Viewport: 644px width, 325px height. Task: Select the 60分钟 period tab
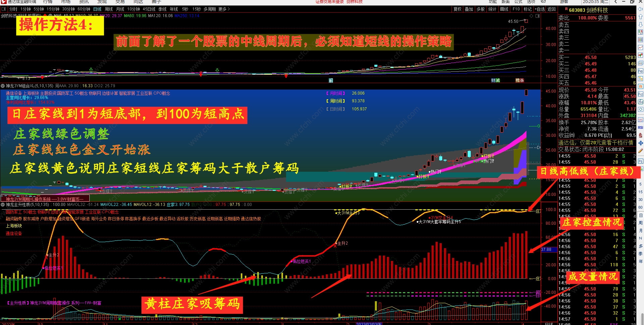tap(84, 9)
